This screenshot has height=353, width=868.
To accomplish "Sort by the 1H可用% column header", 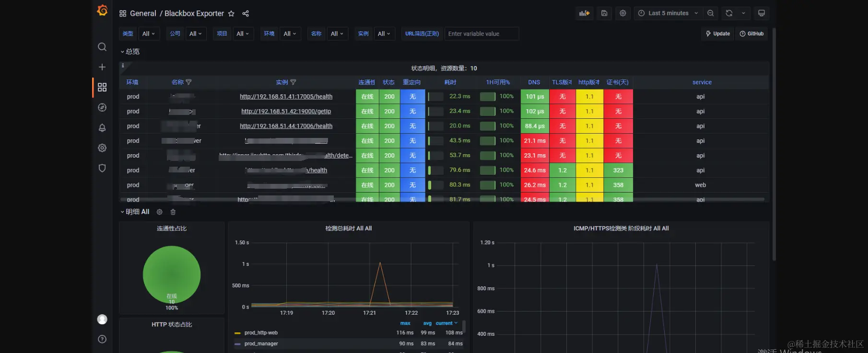I will coord(498,82).
